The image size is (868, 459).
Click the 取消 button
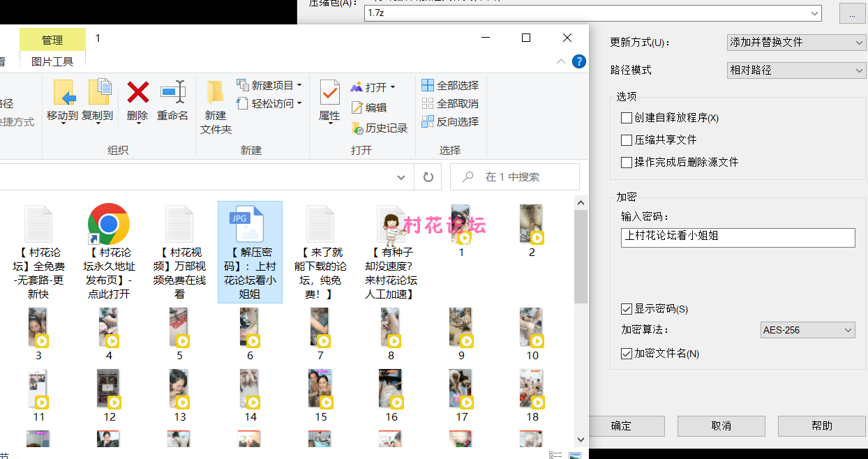pyautogui.click(x=721, y=426)
